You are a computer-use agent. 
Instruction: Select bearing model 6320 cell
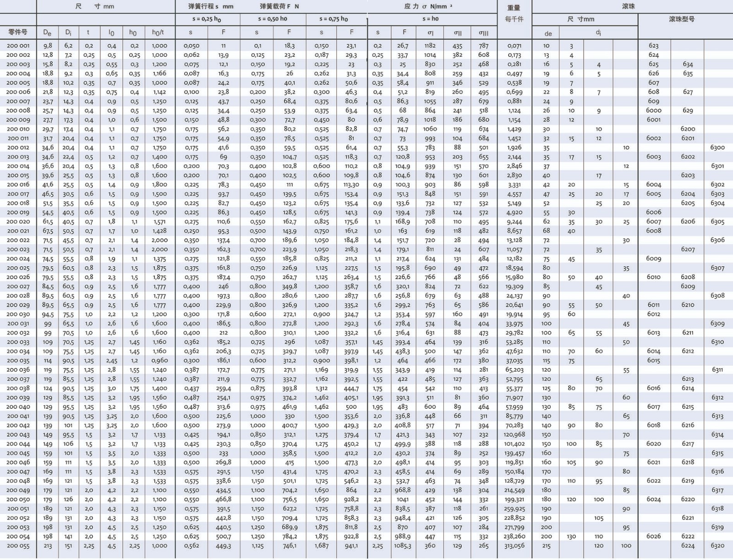[717, 546]
